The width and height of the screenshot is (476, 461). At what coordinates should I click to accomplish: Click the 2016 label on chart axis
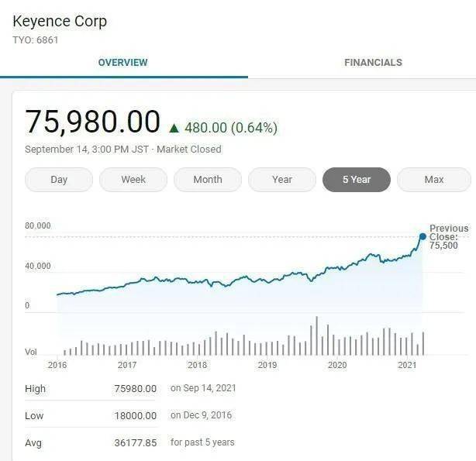tap(57, 365)
